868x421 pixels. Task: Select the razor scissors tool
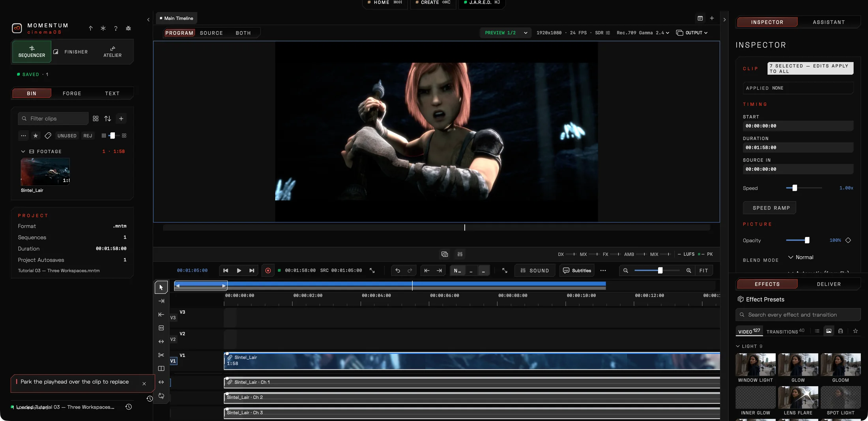[161, 355]
